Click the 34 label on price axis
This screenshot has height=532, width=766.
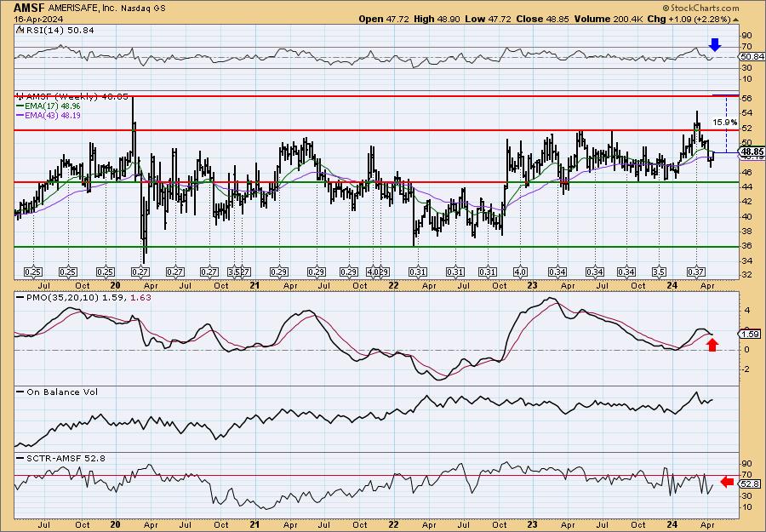pyautogui.click(x=746, y=260)
